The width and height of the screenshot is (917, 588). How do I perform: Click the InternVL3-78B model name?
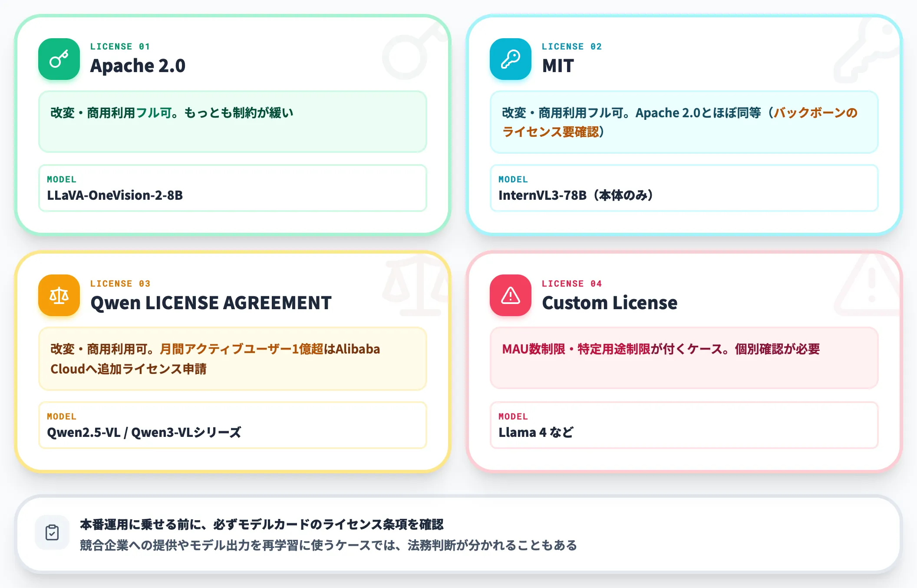click(576, 195)
